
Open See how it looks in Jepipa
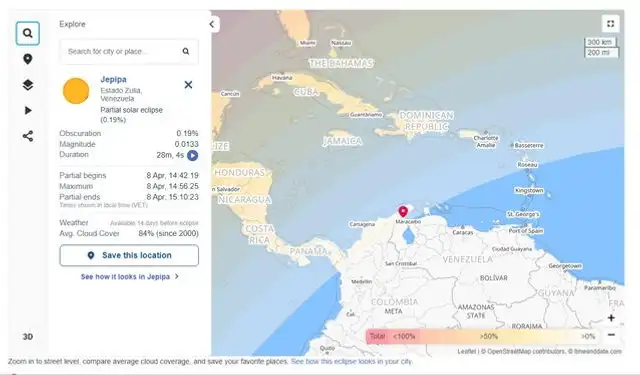tap(129, 277)
